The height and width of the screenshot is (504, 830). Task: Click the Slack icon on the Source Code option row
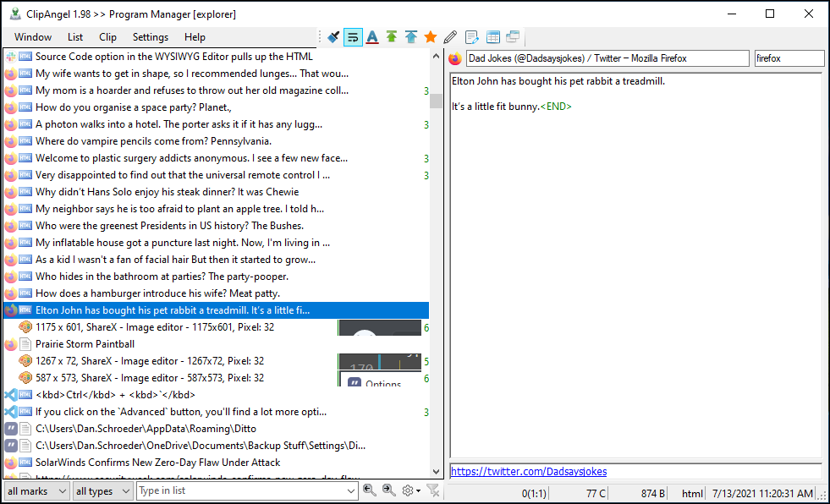pyautogui.click(x=11, y=57)
